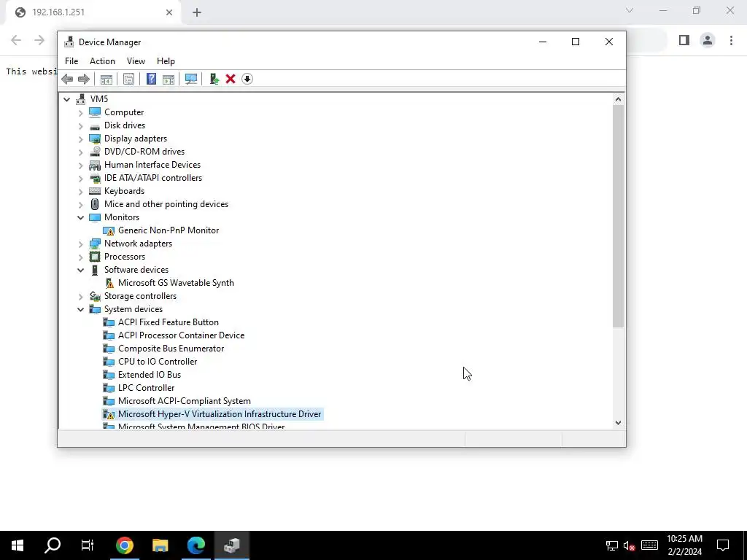The image size is (747, 560).
Task: Open the File menu
Action: pyautogui.click(x=71, y=61)
